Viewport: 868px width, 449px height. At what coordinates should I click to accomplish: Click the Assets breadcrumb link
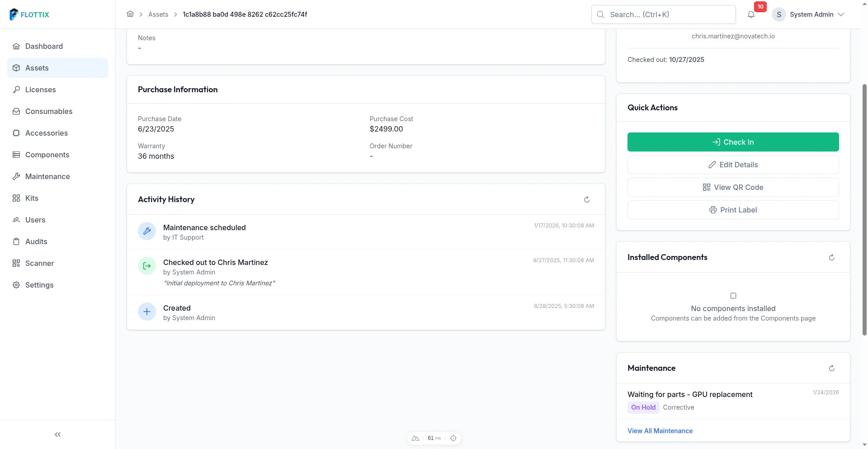(x=158, y=14)
